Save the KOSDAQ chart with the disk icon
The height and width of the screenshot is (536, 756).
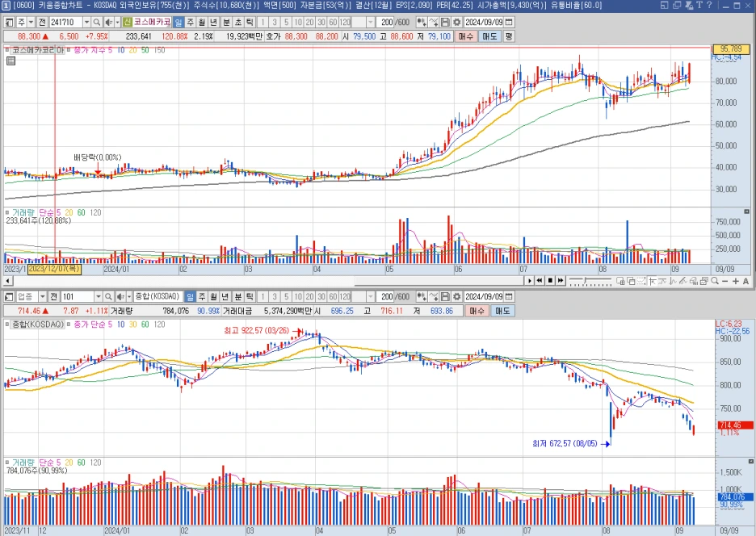(446, 296)
